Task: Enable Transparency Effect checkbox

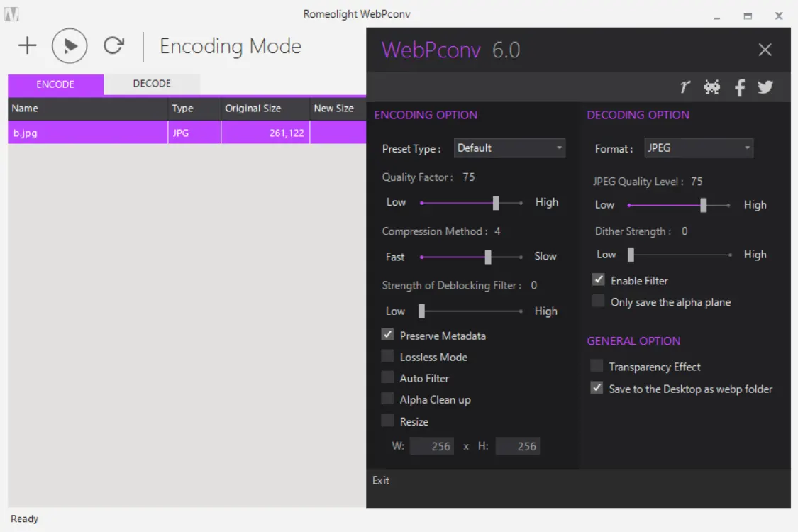Action: tap(597, 365)
